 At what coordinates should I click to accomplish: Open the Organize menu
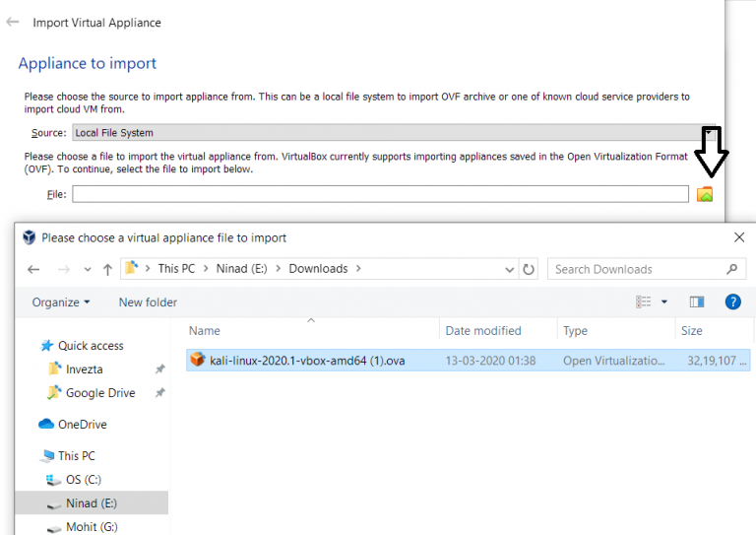point(61,302)
